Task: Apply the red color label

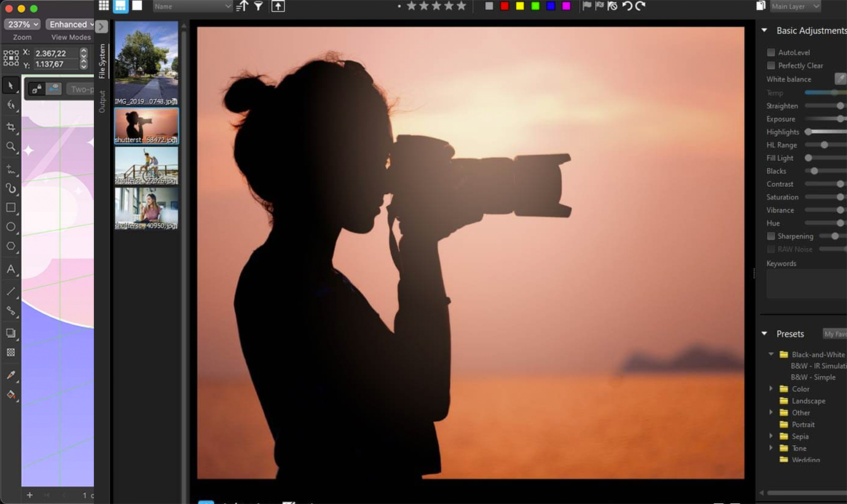Action: pos(504,6)
